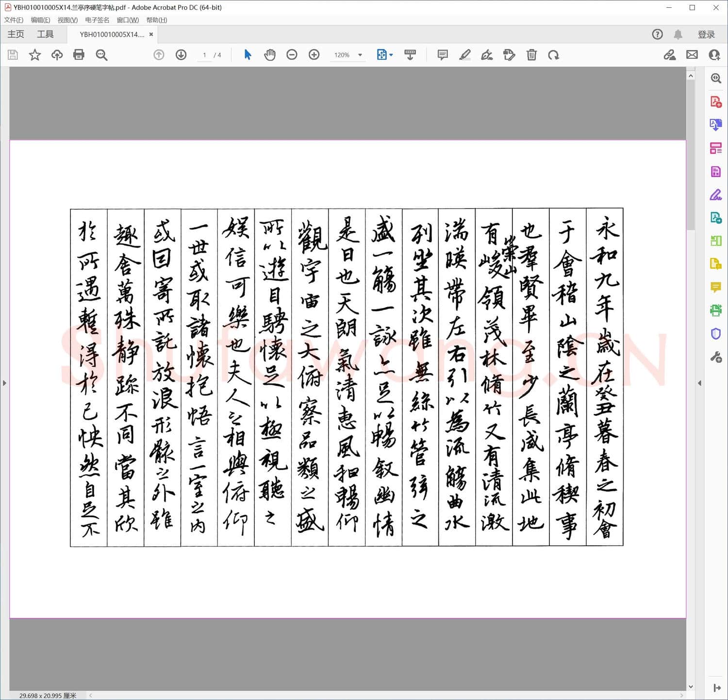Image resolution: width=728 pixels, height=700 pixels.
Task: Click scrollbar up arrow
Action: pos(691,76)
